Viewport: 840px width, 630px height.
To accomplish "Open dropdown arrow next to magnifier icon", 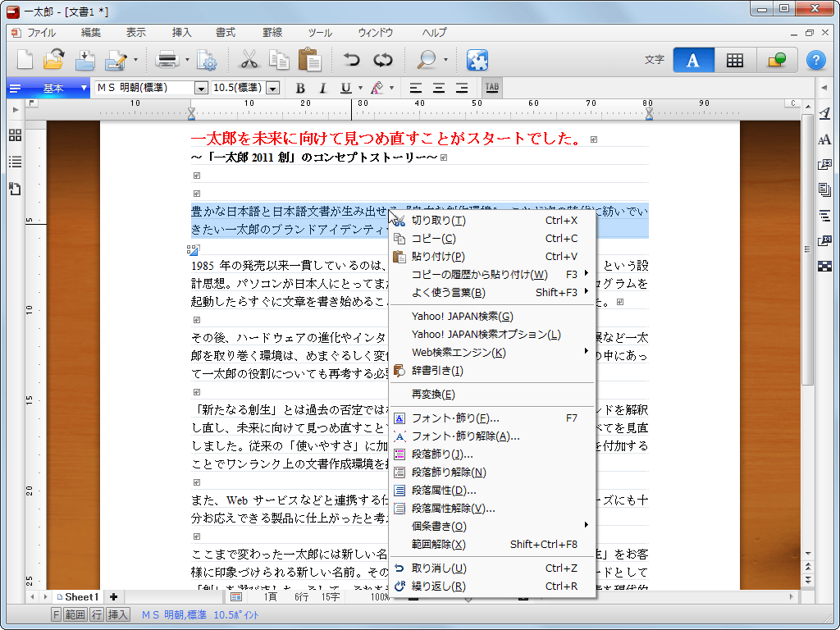I will tap(445, 59).
